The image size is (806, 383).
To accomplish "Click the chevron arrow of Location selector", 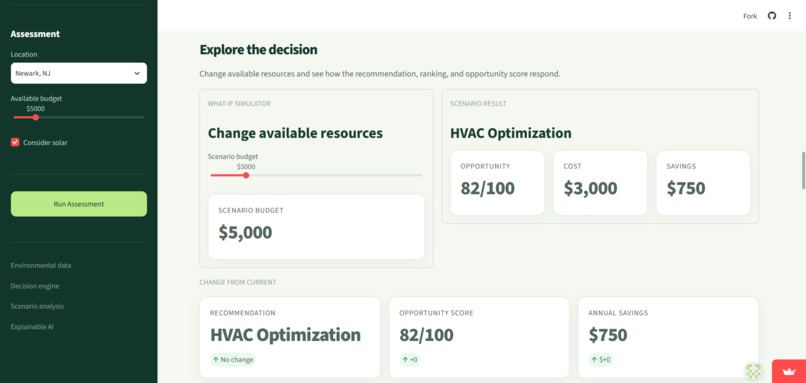I will pyautogui.click(x=137, y=73).
